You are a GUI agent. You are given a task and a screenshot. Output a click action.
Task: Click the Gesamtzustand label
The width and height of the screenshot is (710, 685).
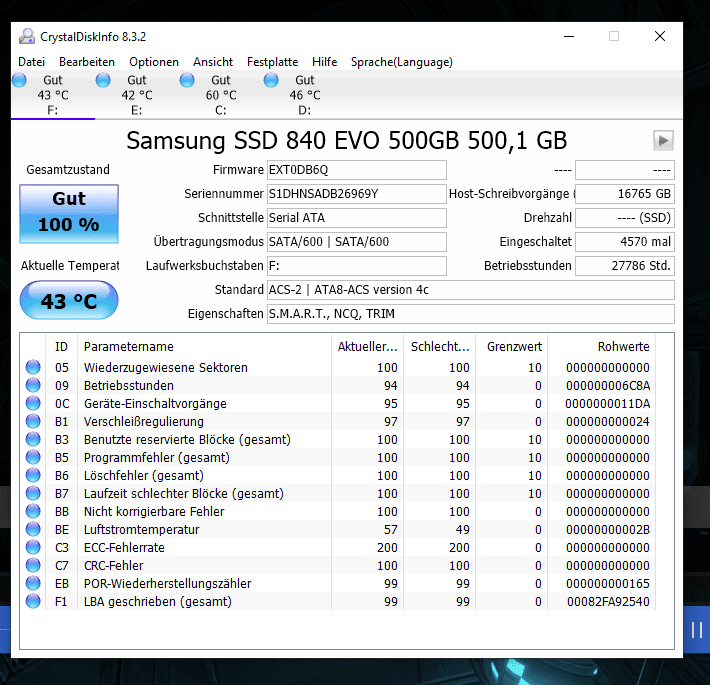[68, 170]
